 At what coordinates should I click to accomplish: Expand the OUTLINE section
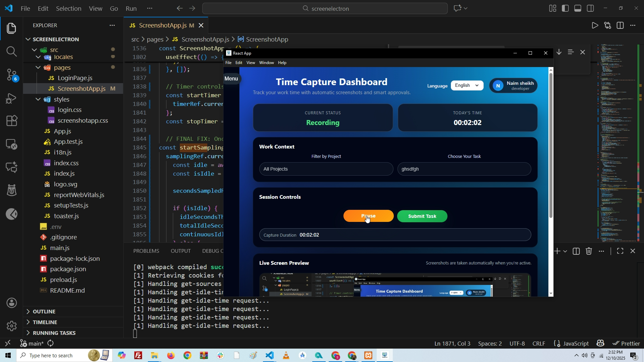pyautogui.click(x=44, y=311)
